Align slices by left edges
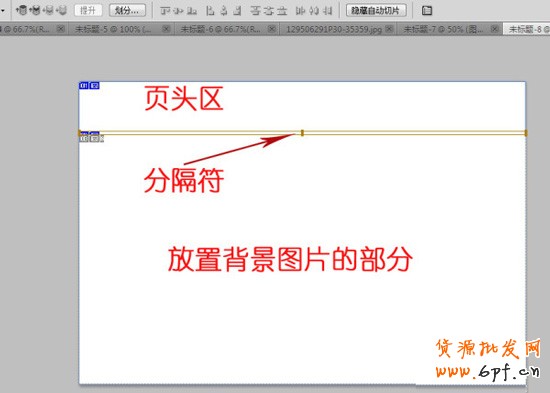 [210, 11]
